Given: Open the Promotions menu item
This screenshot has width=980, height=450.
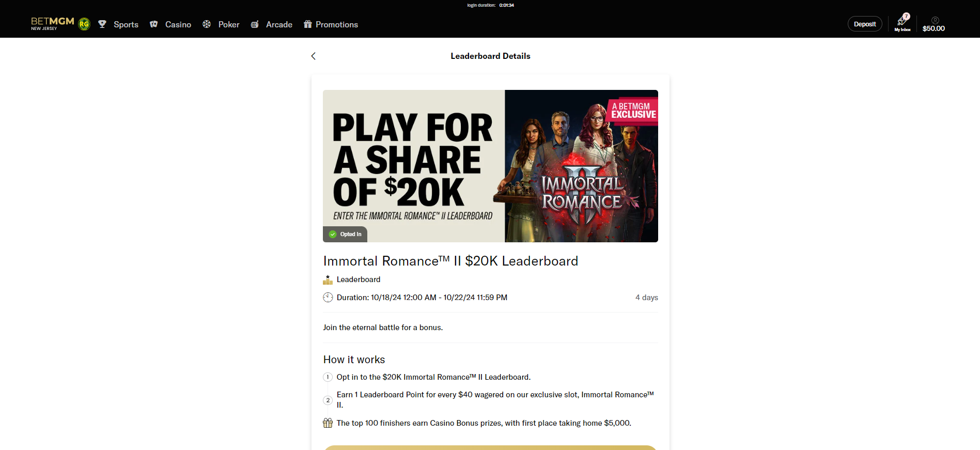Looking at the screenshot, I should 337,25.
